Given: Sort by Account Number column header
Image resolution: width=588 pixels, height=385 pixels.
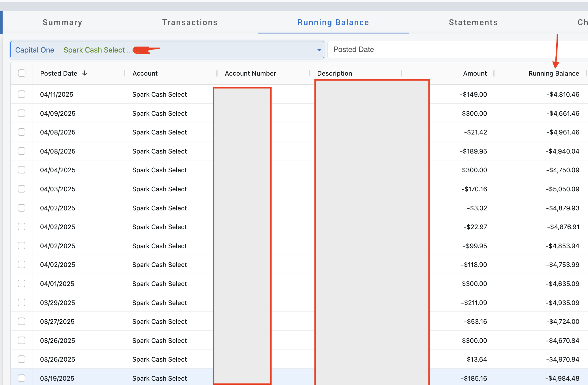Looking at the screenshot, I should point(250,73).
